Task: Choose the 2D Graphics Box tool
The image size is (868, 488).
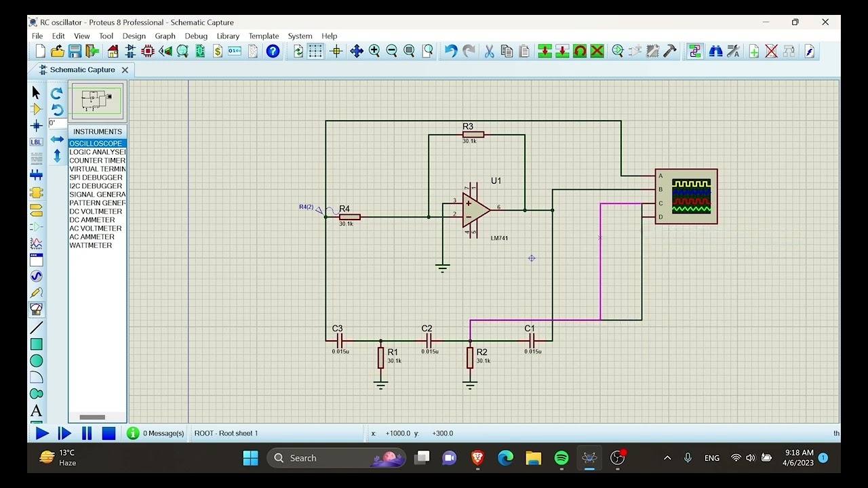Action: click(36, 344)
